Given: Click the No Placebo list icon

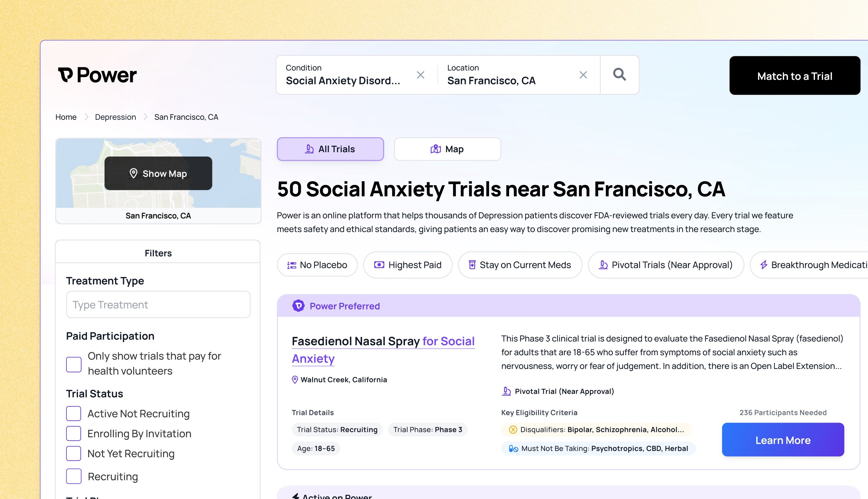Looking at the screenshot, I should 292,265.
